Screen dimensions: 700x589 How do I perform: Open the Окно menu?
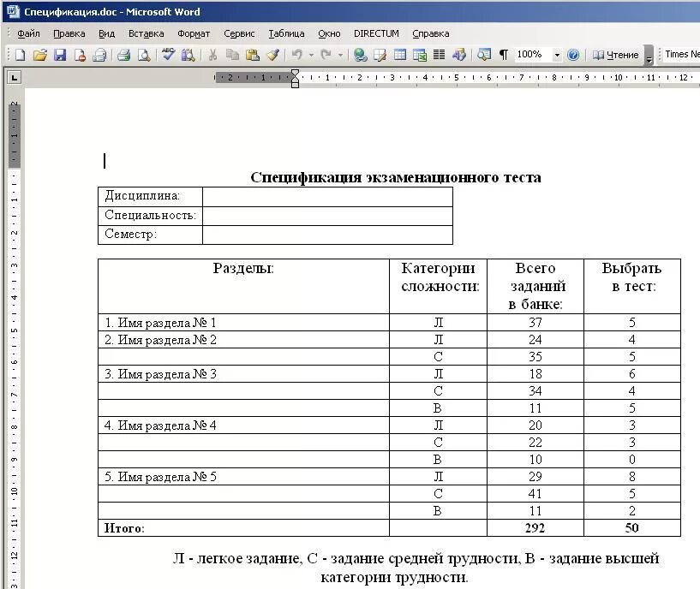click(329, 33)
